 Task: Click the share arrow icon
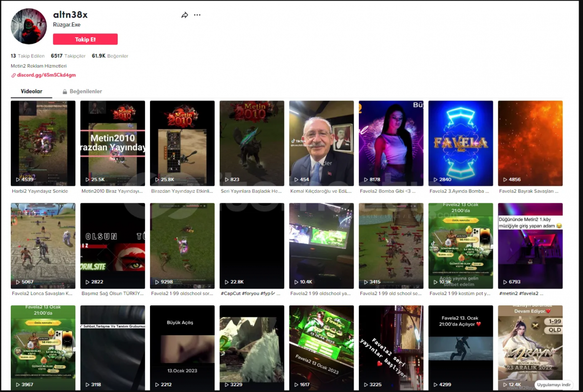(x=184, y=15)
